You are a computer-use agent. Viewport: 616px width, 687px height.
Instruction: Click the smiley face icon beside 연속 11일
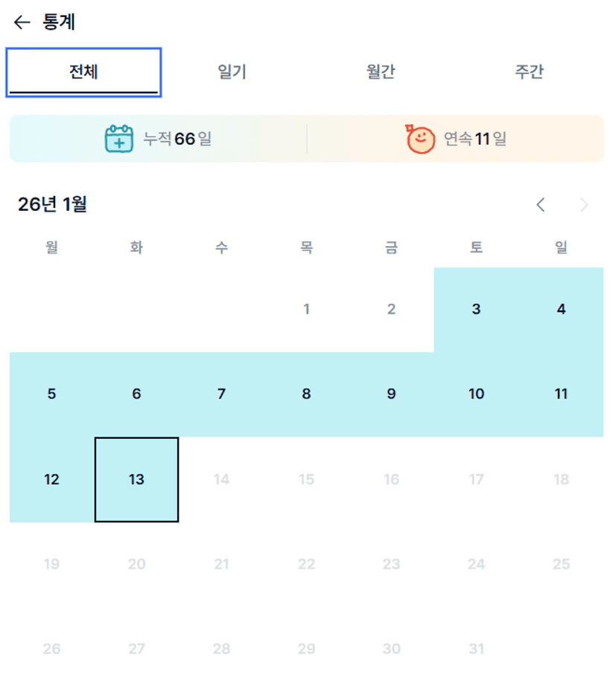coord(420,139)
